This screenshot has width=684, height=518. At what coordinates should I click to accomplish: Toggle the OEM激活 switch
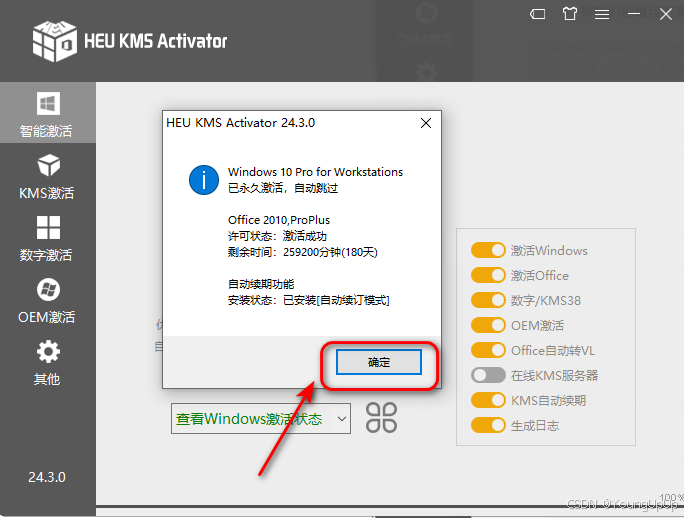click(488, 325)
